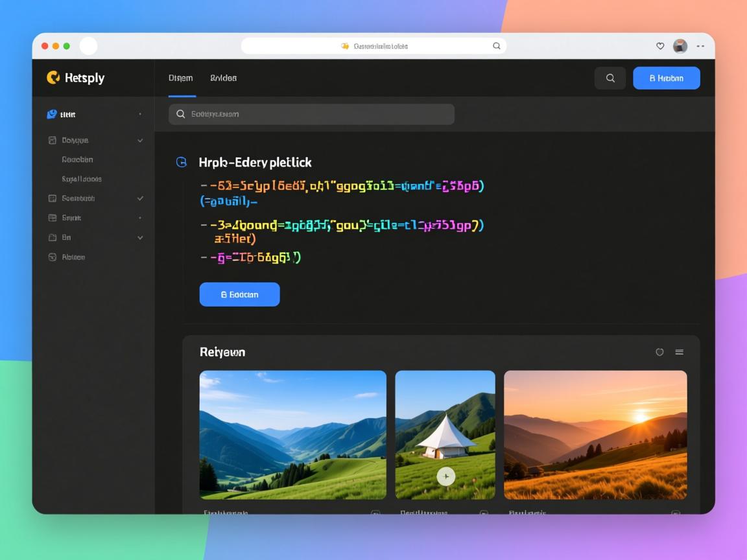The width and height of the screenshot is (747, 560).
Task: Click the blue button below the code block
Action: pyautogui.click(x=239, y=294)
